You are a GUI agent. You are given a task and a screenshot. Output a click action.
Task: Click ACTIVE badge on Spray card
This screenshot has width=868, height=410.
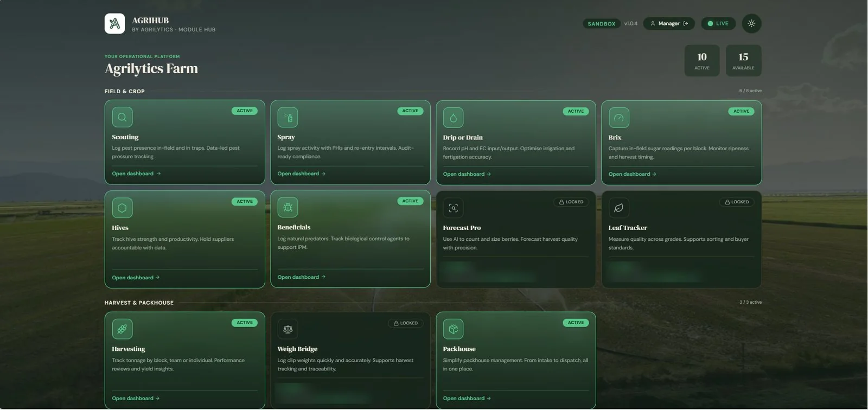[410, 111]
